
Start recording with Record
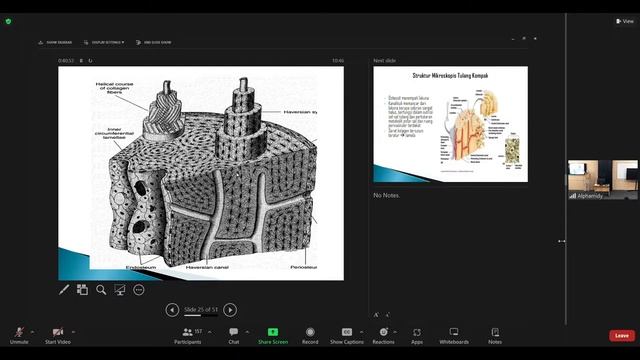[x=310, y=336]
